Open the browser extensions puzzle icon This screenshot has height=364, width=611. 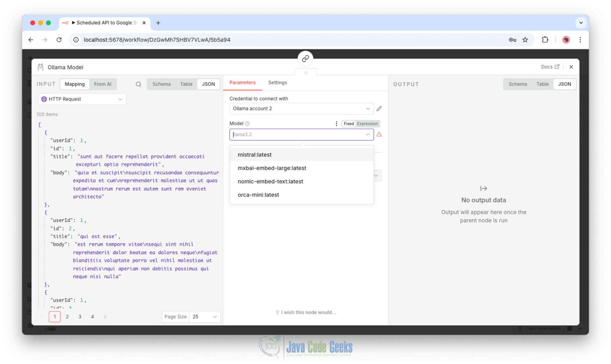click(545, 40)
